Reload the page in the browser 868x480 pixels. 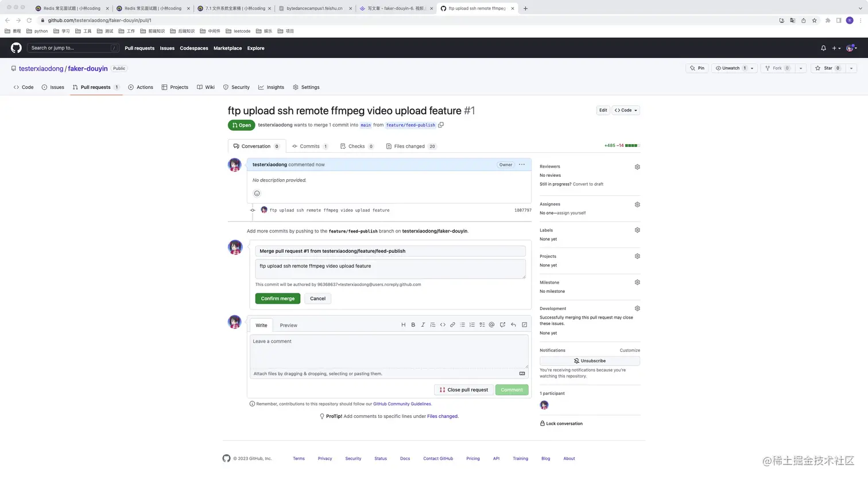[x=29, y=20]
